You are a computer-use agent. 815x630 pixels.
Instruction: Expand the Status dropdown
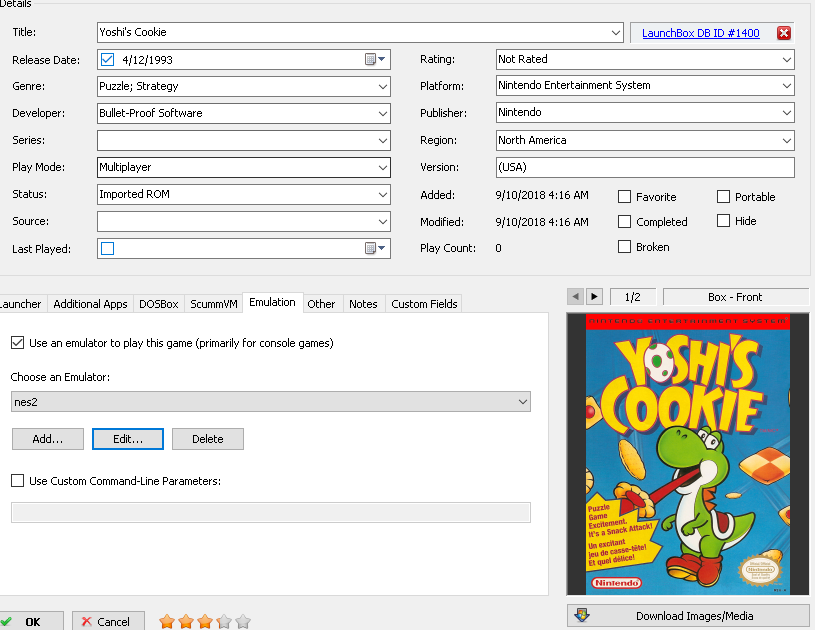click(x=383, y=194)
